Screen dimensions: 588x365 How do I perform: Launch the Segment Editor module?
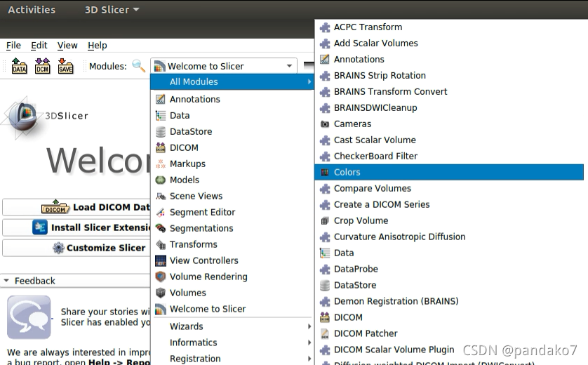click(232, 212)
